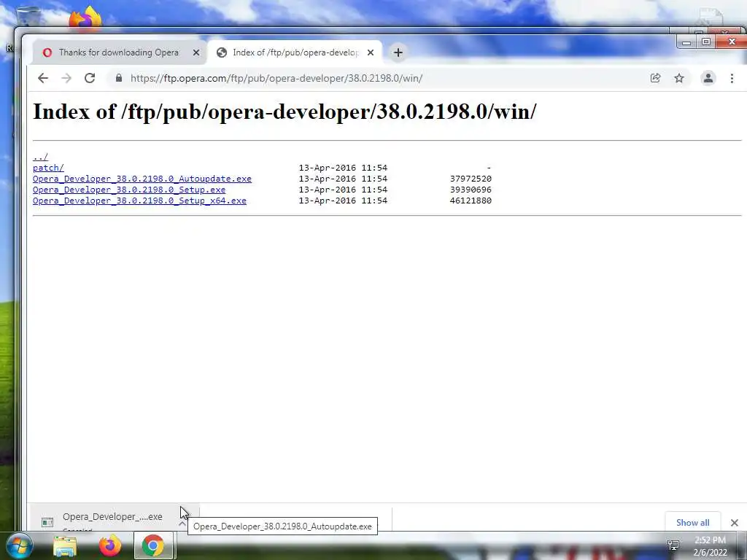747x560 pixels.
Task: Download Opera_Developer_38.0.2198.0_Setup.exe link
Action: 129,190
